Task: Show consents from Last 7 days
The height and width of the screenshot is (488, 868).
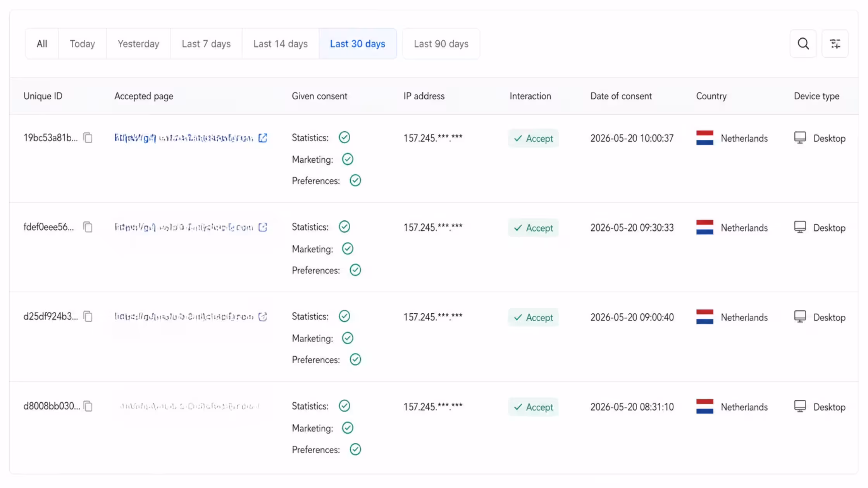Action: (206, 44)
